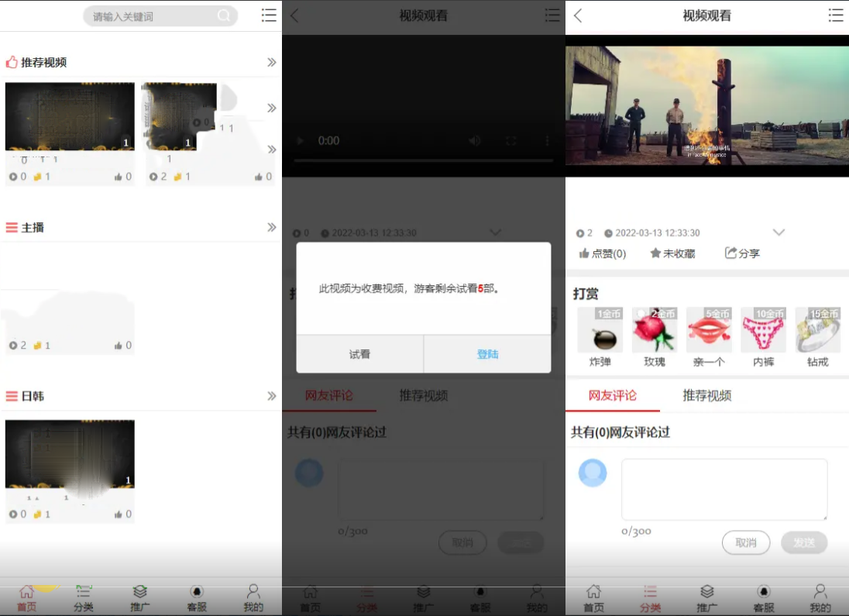The image size is (849, 616).
Task: Send the bomb (炸弹) gift
Action: coord(600,332)
